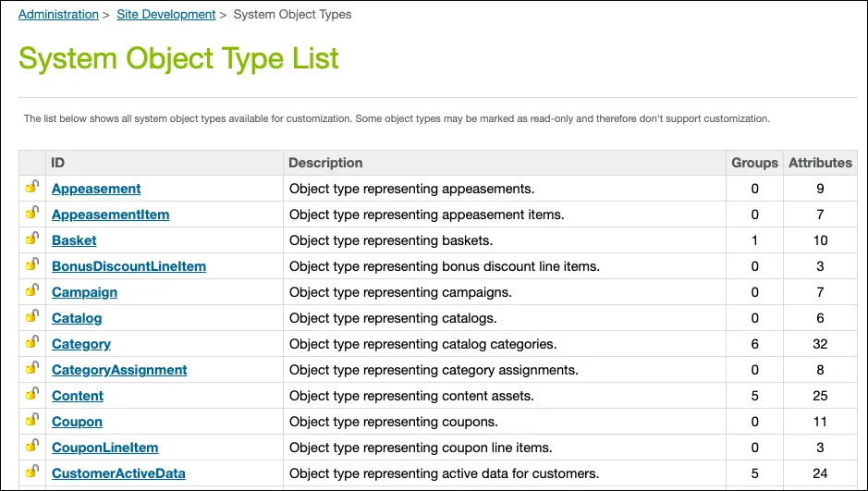Click 'Object type representing appeasement items.' description

[x=427, y=215]
